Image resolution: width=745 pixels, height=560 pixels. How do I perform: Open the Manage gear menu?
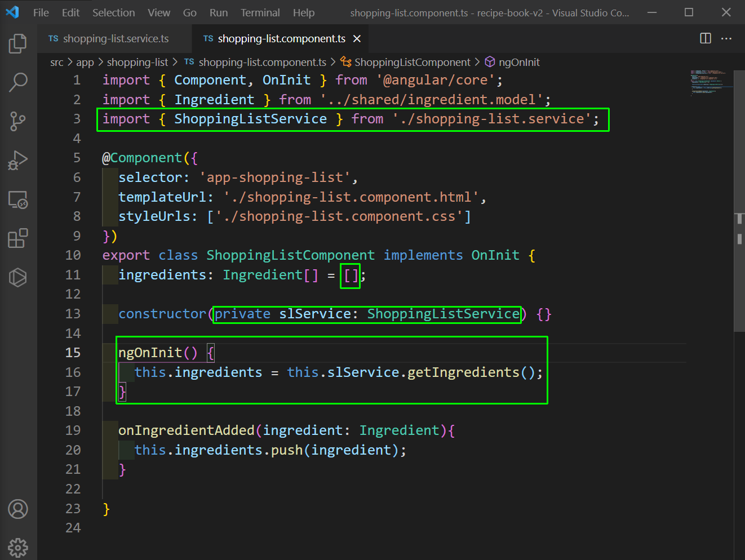[18, 547]
